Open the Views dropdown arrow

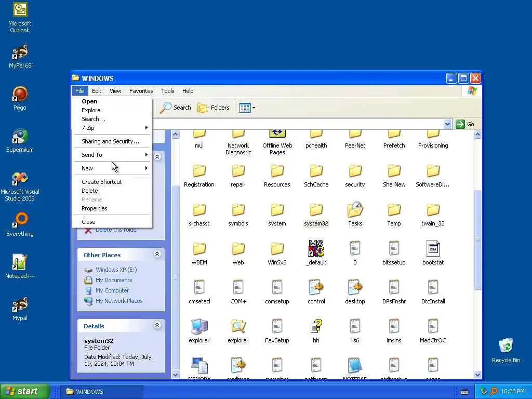click(x=254, y=108)
